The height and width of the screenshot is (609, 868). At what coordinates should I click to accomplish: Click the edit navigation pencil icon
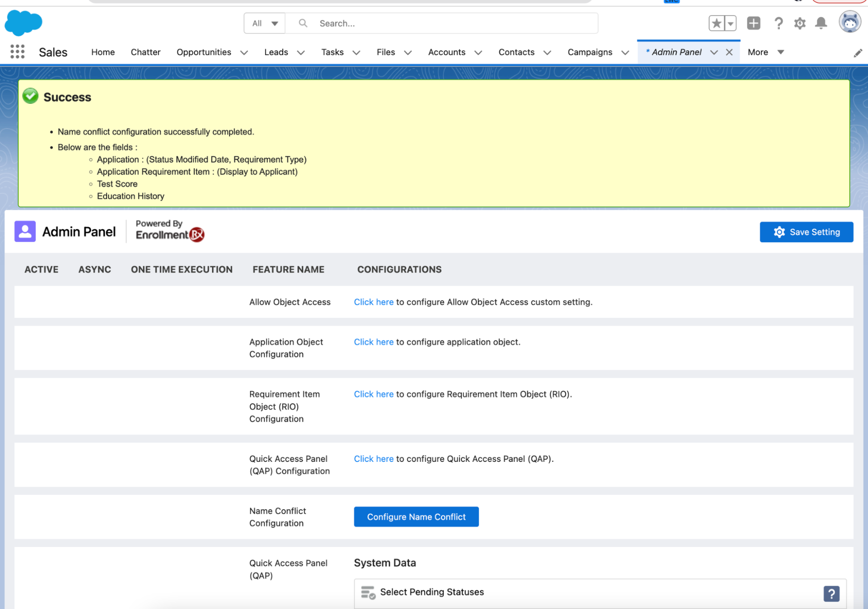coord(858,53)
